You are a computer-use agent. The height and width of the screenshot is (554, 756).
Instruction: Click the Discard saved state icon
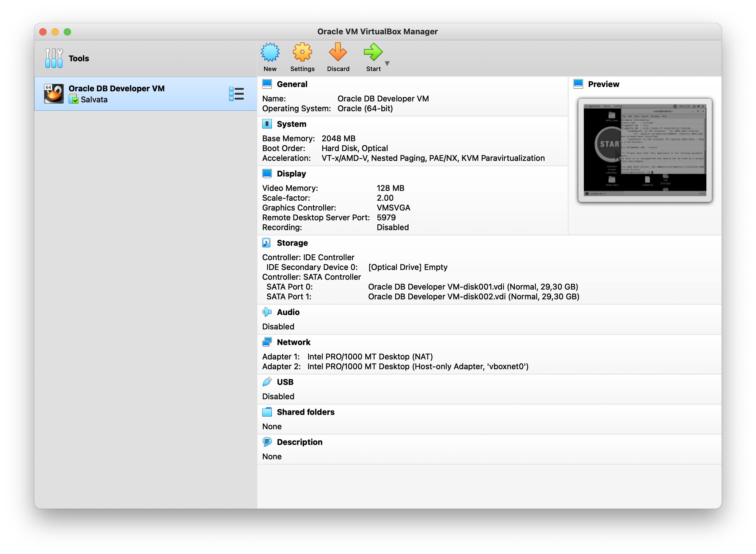tap(338, 52)
